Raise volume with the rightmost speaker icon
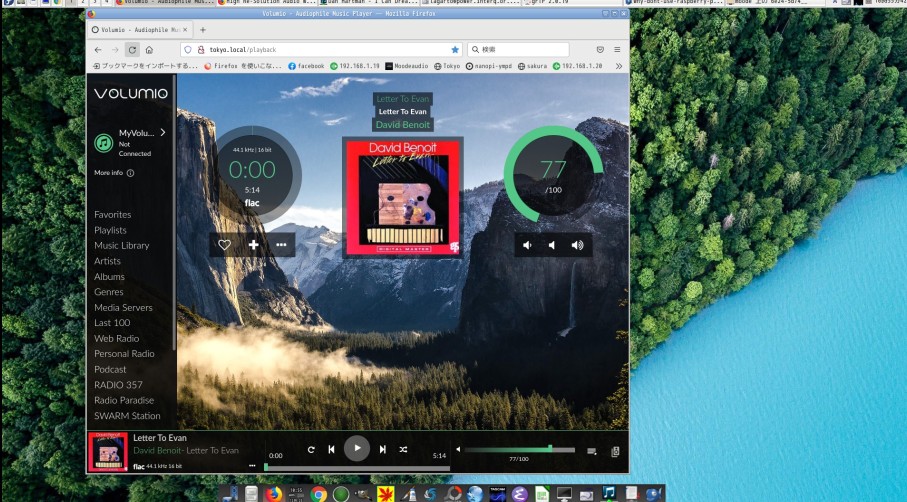This screenshot has width=907, height=502. 577,245
